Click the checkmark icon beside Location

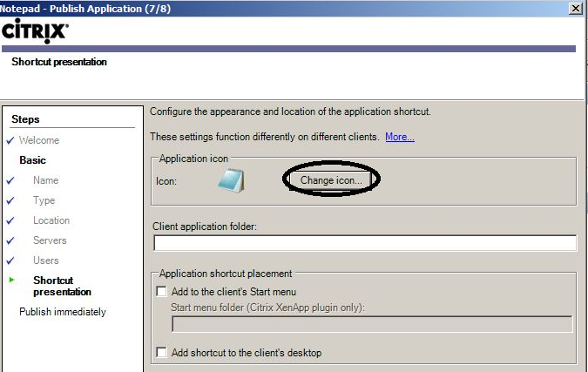[10, 220]
